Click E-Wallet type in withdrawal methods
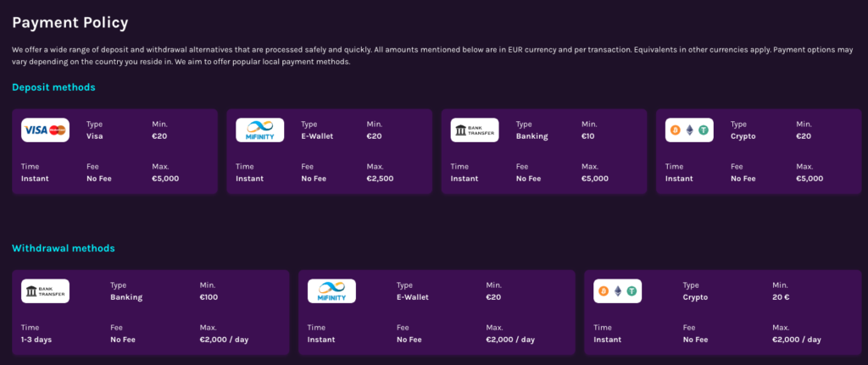The height and width of the screenshot is (365, 868). (413, 297)
